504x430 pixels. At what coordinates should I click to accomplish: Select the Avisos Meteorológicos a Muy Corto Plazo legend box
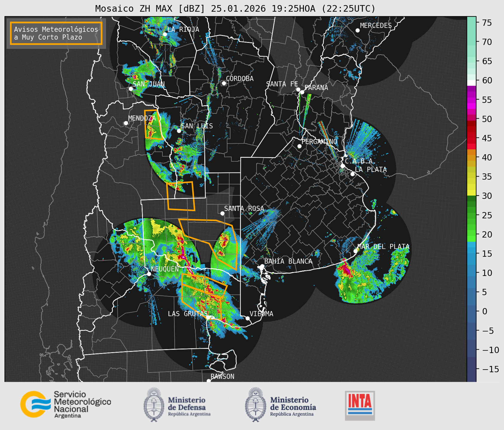click(56, 33)
